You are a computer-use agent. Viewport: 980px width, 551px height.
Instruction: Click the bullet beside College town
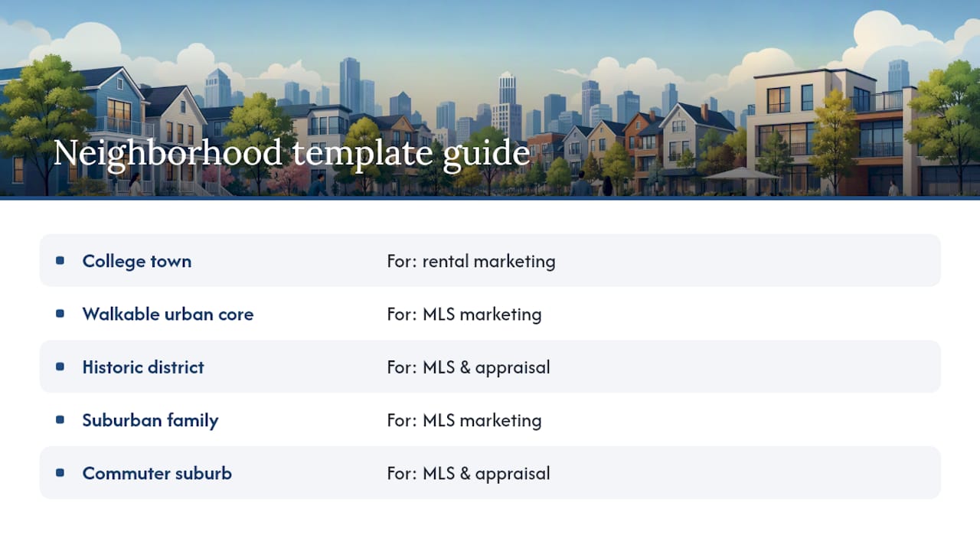[60, 261]
